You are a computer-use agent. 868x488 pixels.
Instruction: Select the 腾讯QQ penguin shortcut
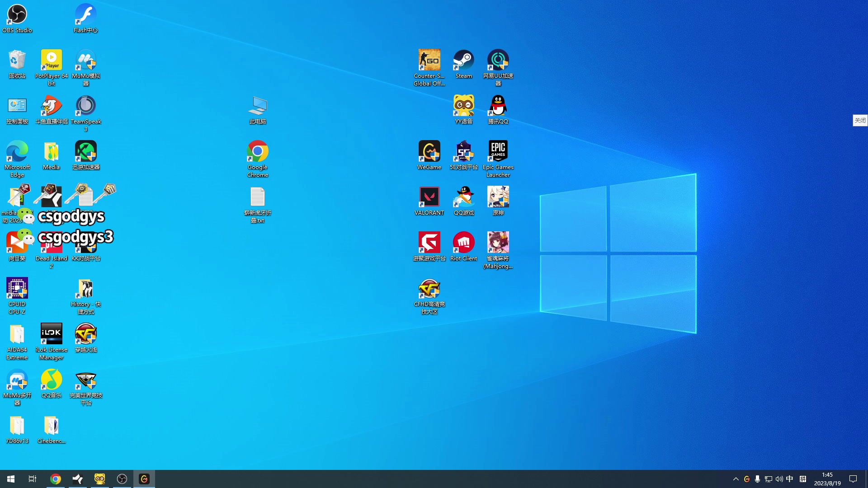pyautogui.click(x=498, y=110)
